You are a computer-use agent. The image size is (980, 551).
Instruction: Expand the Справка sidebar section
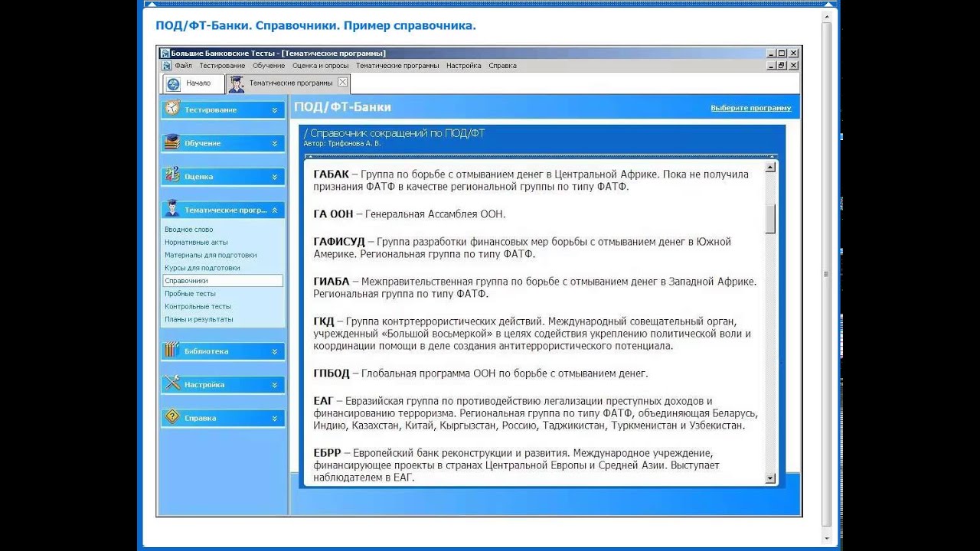coord(274,418)
